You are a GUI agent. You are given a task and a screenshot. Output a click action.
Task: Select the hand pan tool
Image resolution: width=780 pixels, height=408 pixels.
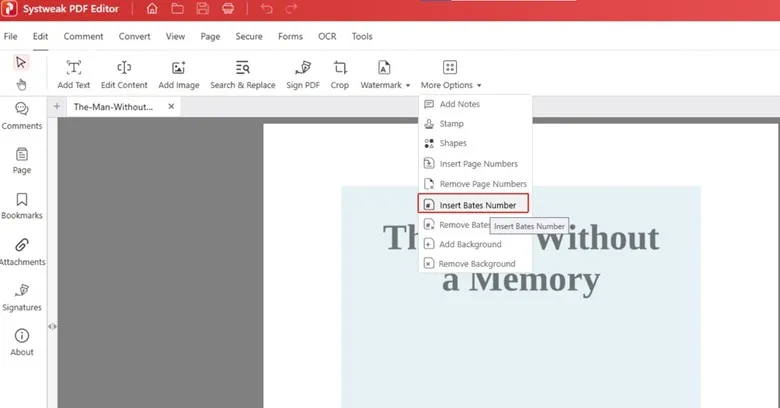pyautogui.click(x=22, y=84)
